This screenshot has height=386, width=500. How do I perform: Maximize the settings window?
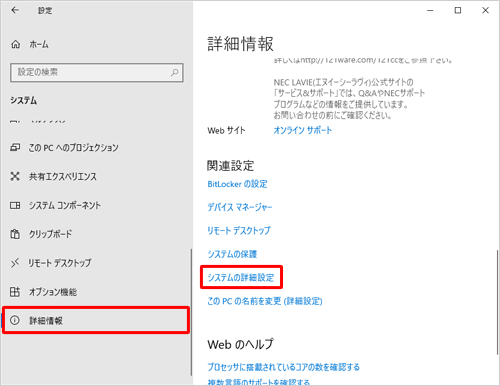click(x=458, y=11)
